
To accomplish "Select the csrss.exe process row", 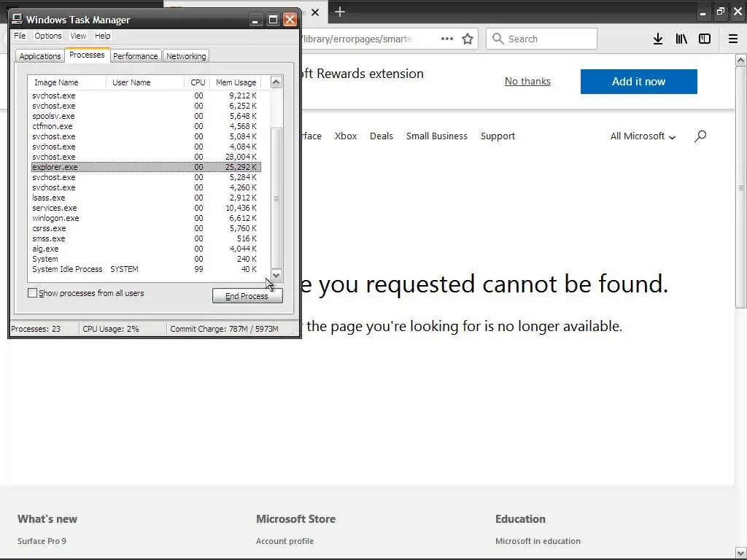I will point(146,228).
